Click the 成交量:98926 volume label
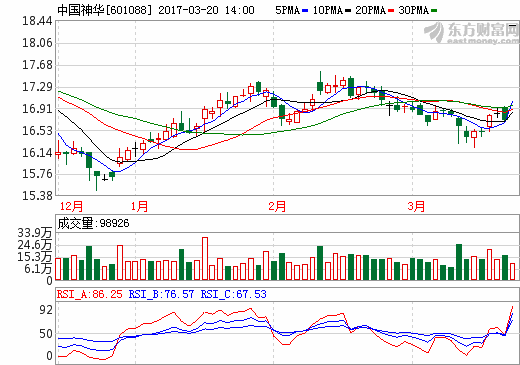The height and width of the screenshot is (365, 520). [93, 223]
